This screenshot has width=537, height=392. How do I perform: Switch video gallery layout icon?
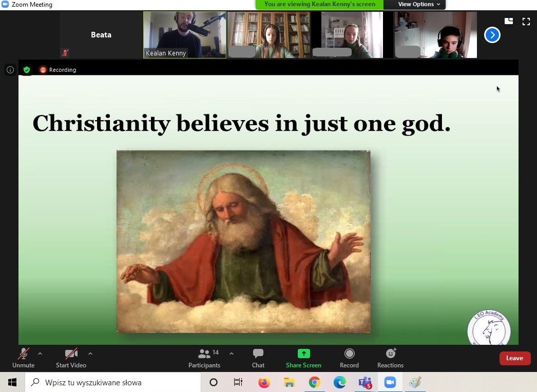[x=509, y=21]
